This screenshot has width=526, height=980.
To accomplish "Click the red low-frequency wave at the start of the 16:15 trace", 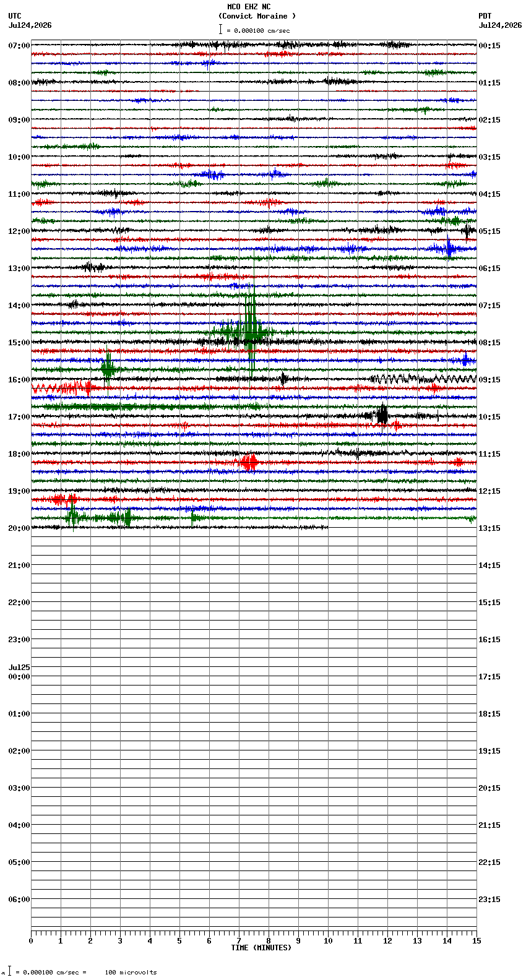I will (x=62, y=388).
